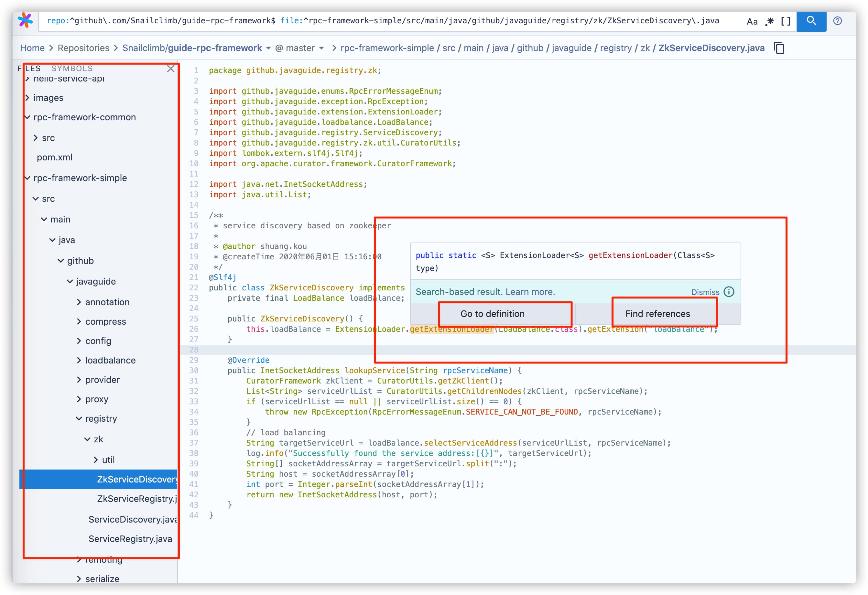Click SERVICE_CAN_NOT_BE_FOUND constant on line 34

click(522, 412)
